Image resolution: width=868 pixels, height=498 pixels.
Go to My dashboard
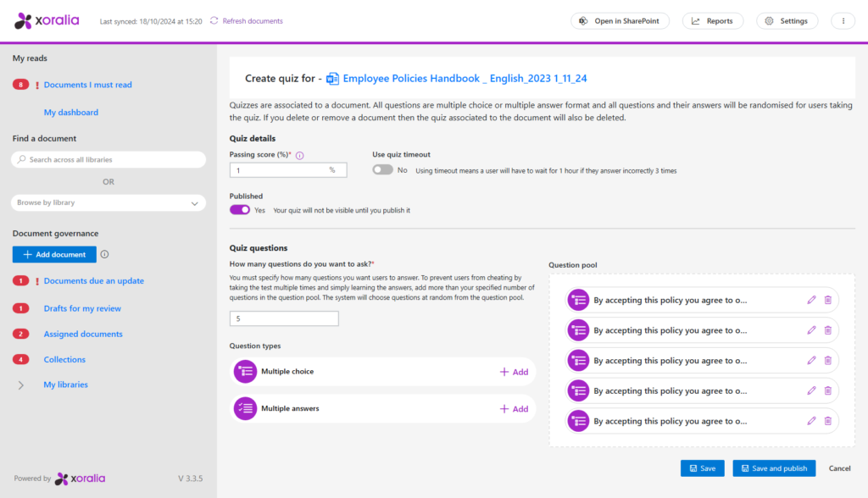point(71,112)
